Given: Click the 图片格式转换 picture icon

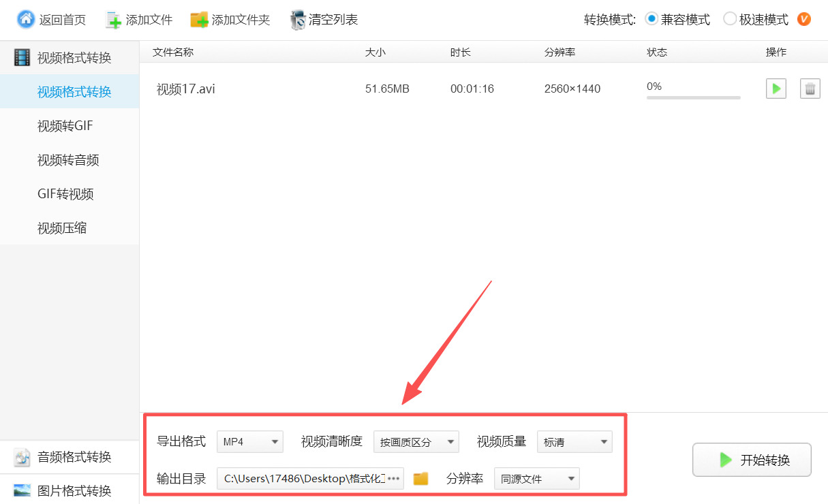Looking at the screenshot, I should [x=22, y=490].
